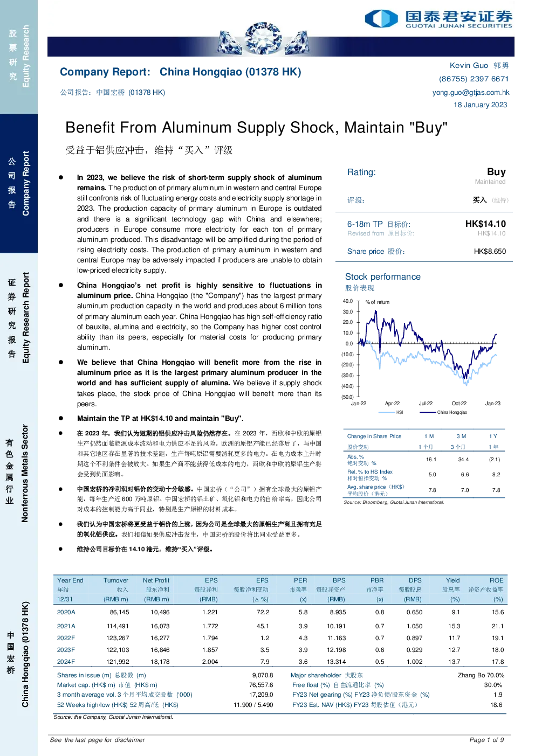Click the China Hongqiao (01378 HK) sidebar label

coord(25,654)
